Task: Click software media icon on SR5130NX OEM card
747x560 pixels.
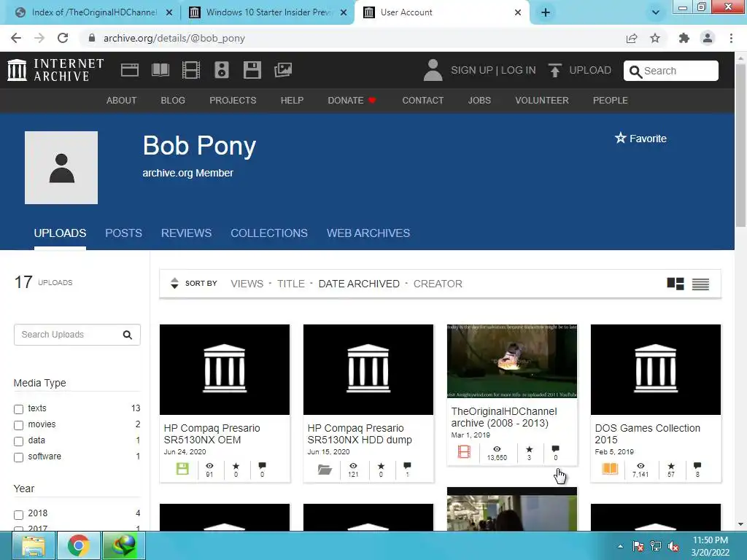Action: tap(182, 469)
